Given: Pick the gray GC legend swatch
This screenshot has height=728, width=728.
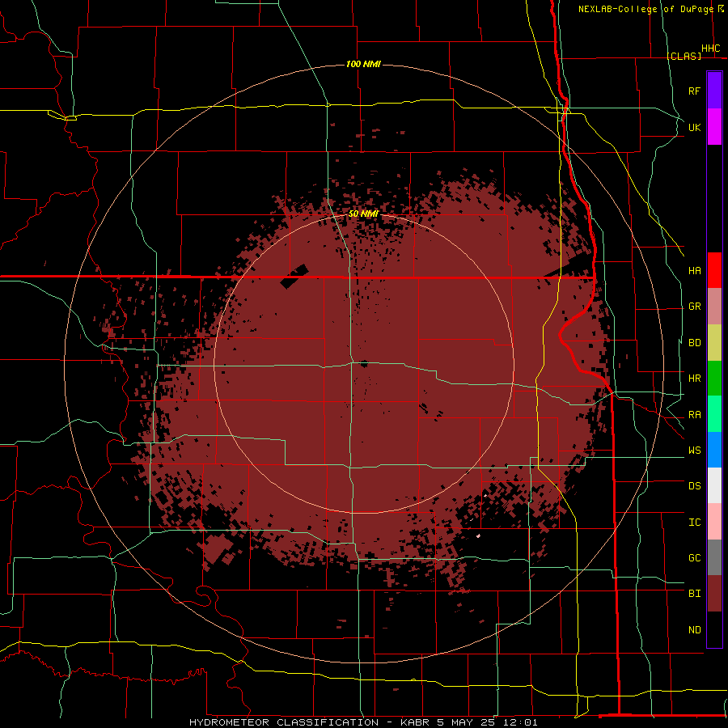Looking at the screenshot, I should click(714, 557).
